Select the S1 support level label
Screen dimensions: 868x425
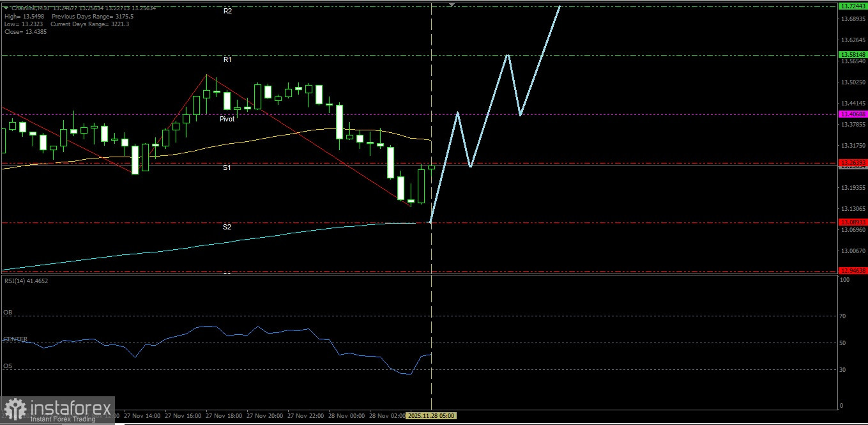(227, 167)
